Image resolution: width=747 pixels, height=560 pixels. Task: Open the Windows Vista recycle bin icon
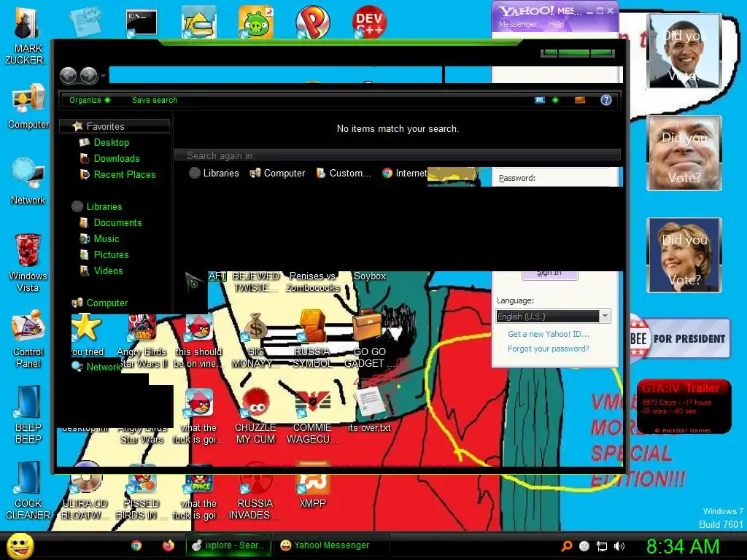(28, 262)
